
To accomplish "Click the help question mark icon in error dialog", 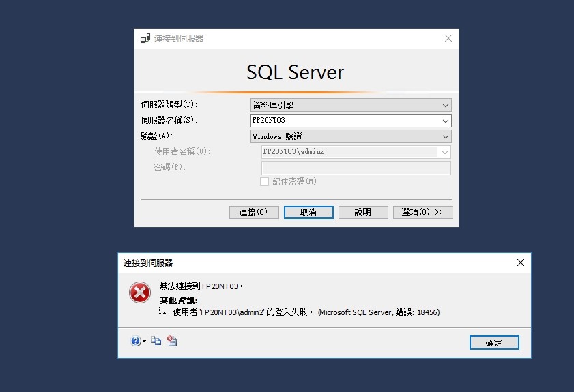I will click(x=135, y=341).
